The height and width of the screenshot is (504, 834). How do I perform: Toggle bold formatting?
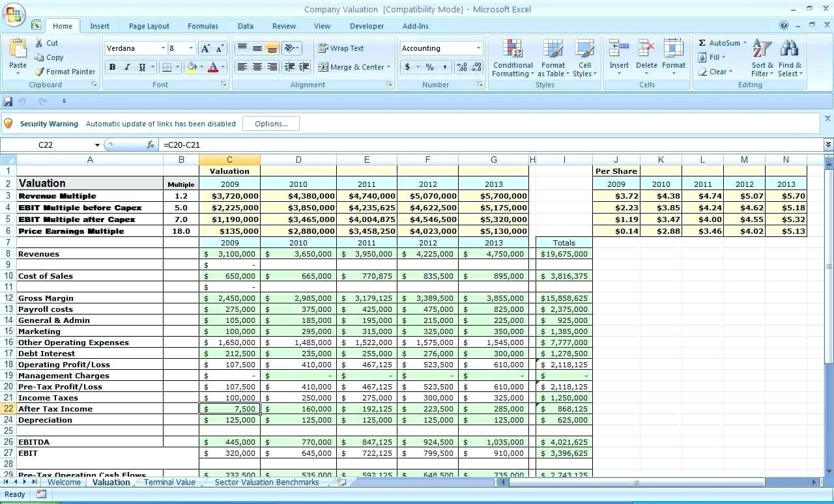click(x=111, y=67)
